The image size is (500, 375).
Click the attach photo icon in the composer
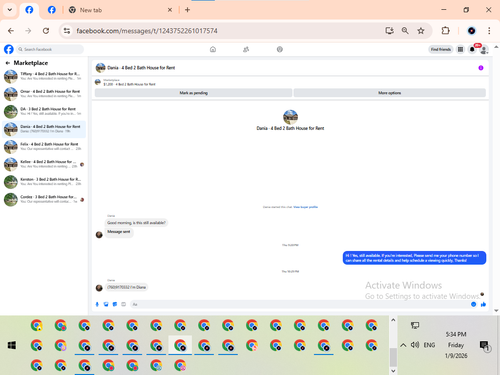coord(106,304)
